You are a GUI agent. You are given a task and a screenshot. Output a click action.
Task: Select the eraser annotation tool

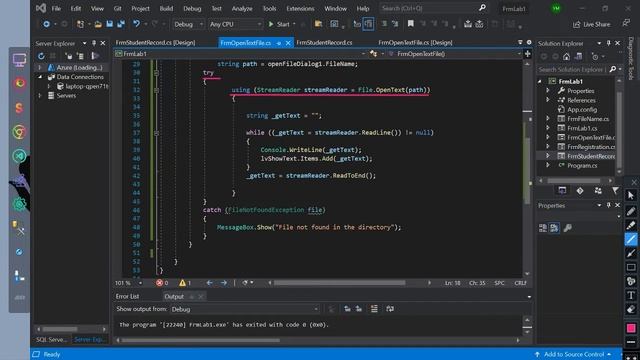coord(631,309)
